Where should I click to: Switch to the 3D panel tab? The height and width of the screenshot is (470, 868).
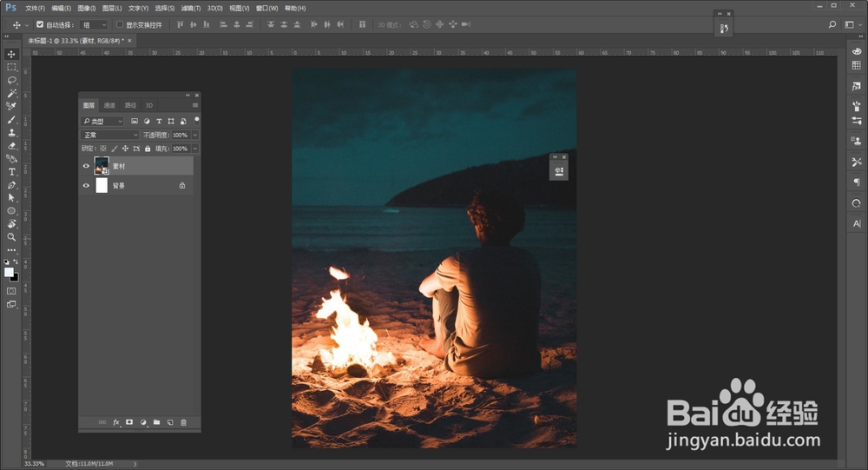pos(149,105)
